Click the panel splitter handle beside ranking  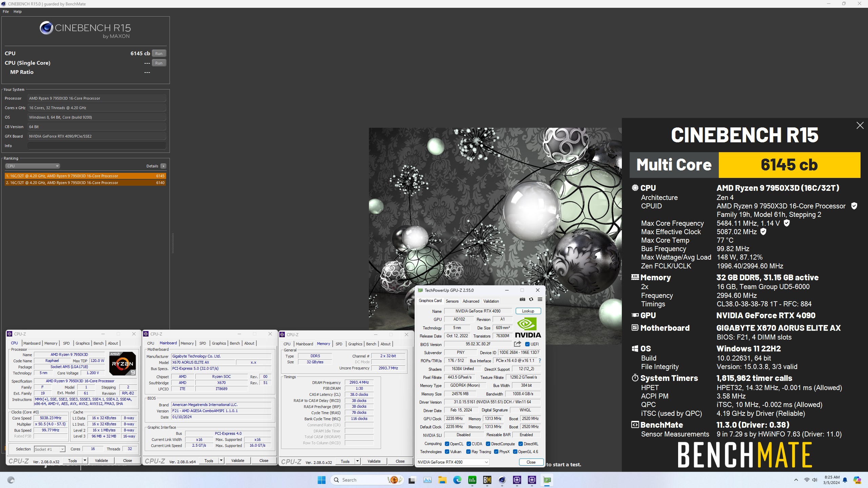tap(173, 243)
